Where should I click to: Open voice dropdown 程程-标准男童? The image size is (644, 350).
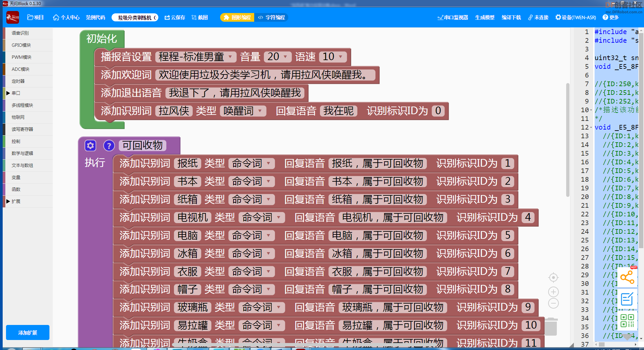click(x=196, y=57)
